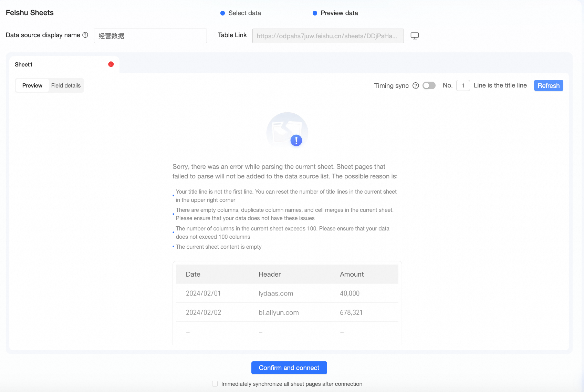Click the Table Link URL field
This screenshot has width=584, height=392.
click(x=328, y=36)
